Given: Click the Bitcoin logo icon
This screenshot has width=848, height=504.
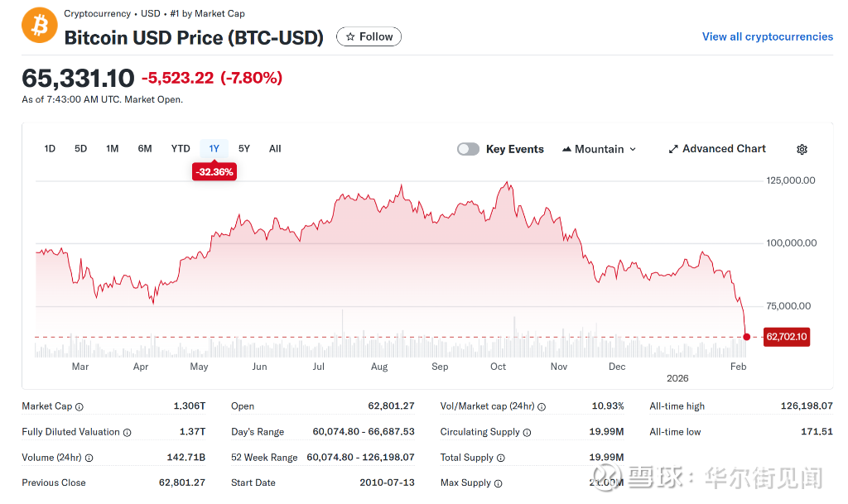Looking at the screenshot, I should coord(39,25).
